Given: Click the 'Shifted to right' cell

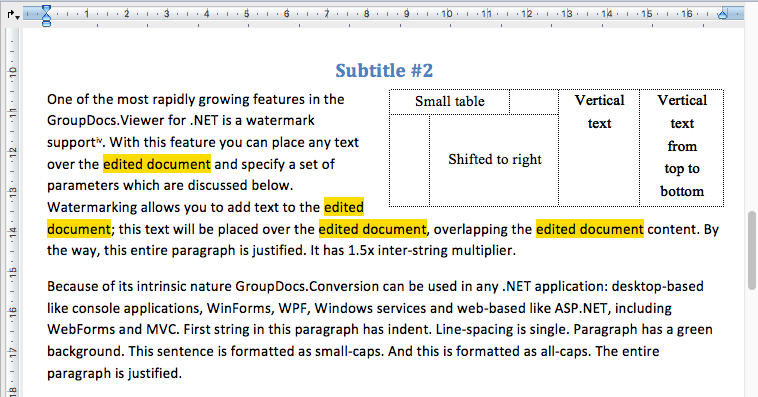Looking at the screenshot, I should point(494,160).
